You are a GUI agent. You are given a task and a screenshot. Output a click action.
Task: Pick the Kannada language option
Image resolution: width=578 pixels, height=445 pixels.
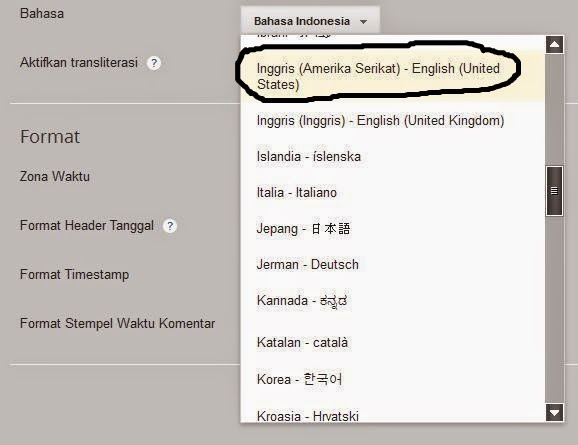[x=393, y=300]
